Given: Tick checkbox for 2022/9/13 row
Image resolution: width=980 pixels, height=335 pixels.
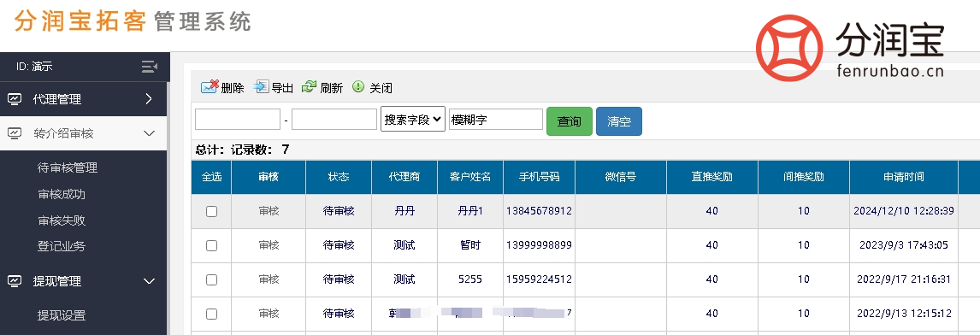Looking at the screenshot, I should [x=211, y=314].
